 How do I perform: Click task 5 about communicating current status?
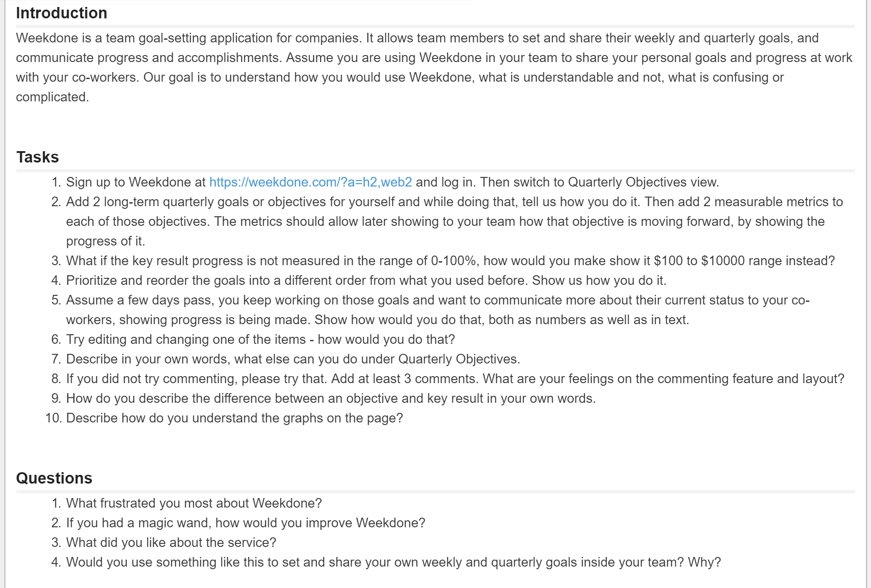coord(437,300)
